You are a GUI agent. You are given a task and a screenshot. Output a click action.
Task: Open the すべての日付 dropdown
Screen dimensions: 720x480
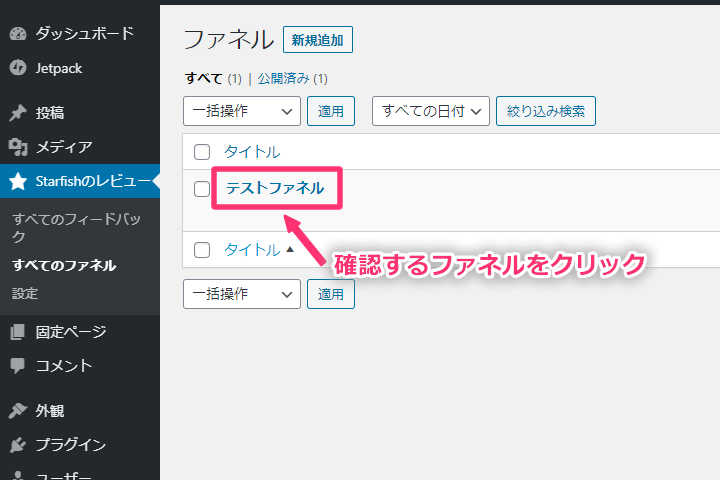pos(431,111)
